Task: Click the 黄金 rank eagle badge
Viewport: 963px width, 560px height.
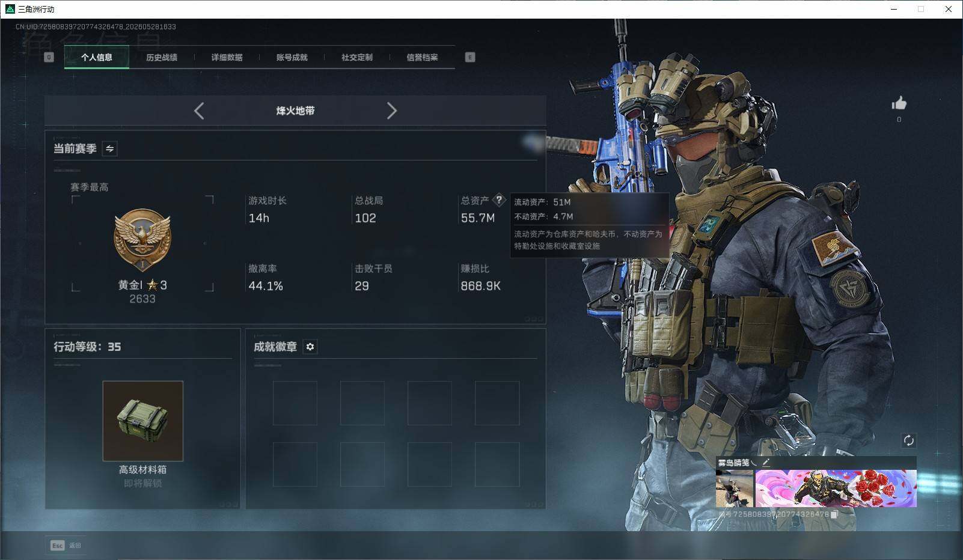Action: [142, 240]
